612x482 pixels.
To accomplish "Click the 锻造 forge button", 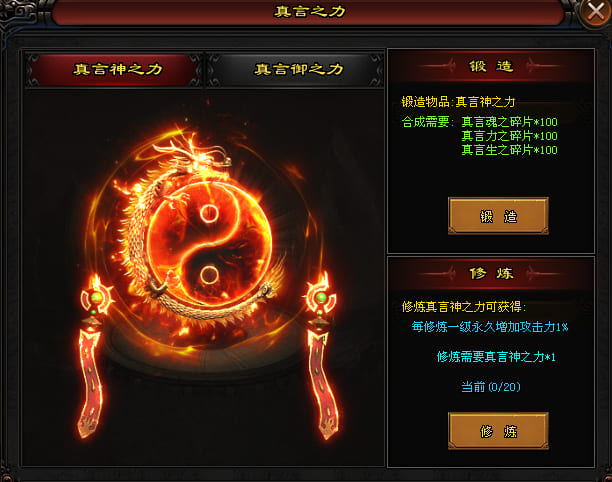I will (x=498, y=216).
